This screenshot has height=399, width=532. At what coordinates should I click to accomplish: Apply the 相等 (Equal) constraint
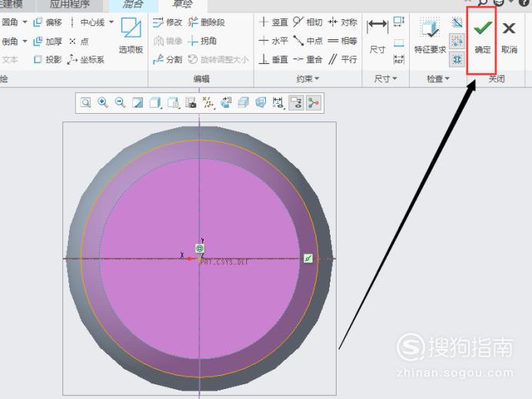[x=342, y=41]
